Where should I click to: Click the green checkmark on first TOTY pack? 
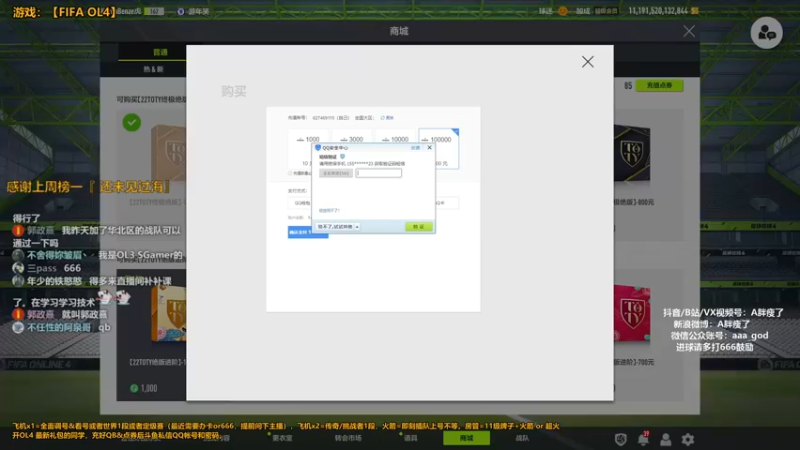[132, 122]
